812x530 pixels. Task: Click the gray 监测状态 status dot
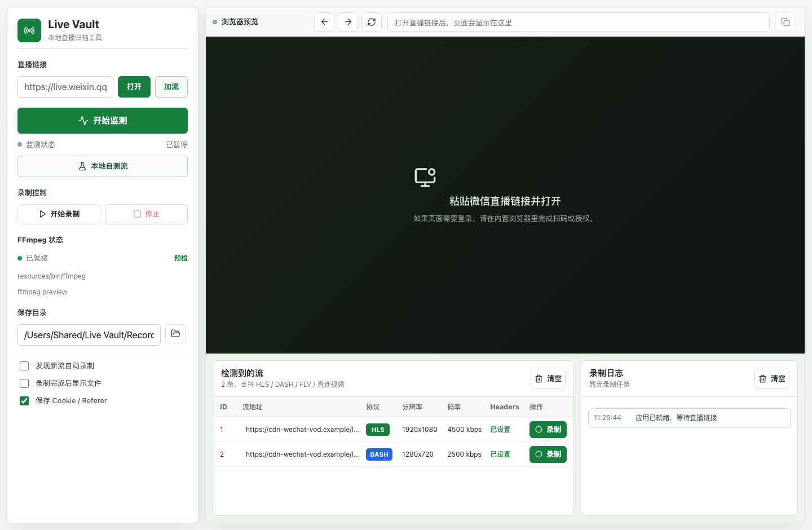click(x=20, y=144)
